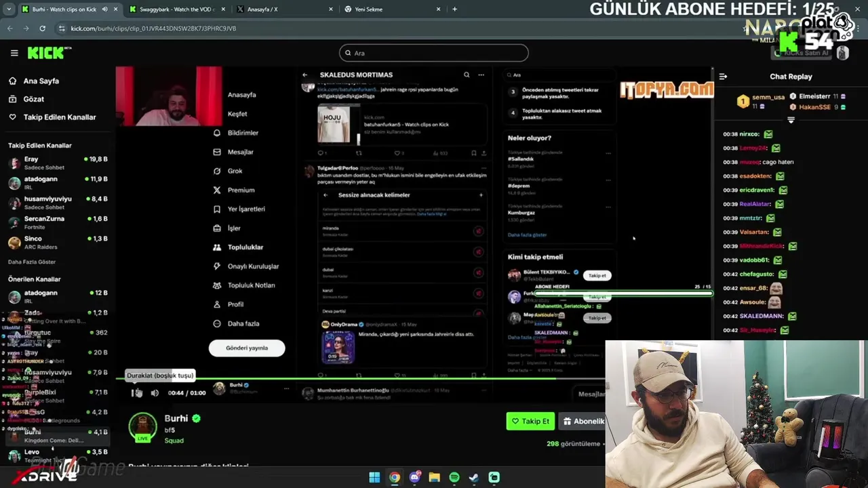Image resolution: width=868 pixels, height=488 pixels.
Task: Open the Squad category link
Action: [174, 441]
